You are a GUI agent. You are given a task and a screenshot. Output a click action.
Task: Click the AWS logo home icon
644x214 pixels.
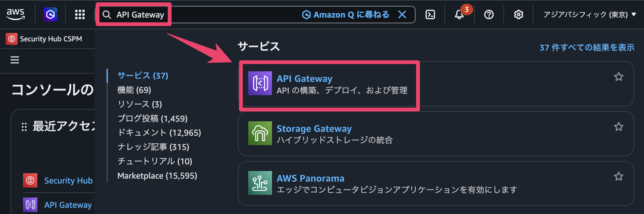tap(16, 14)
